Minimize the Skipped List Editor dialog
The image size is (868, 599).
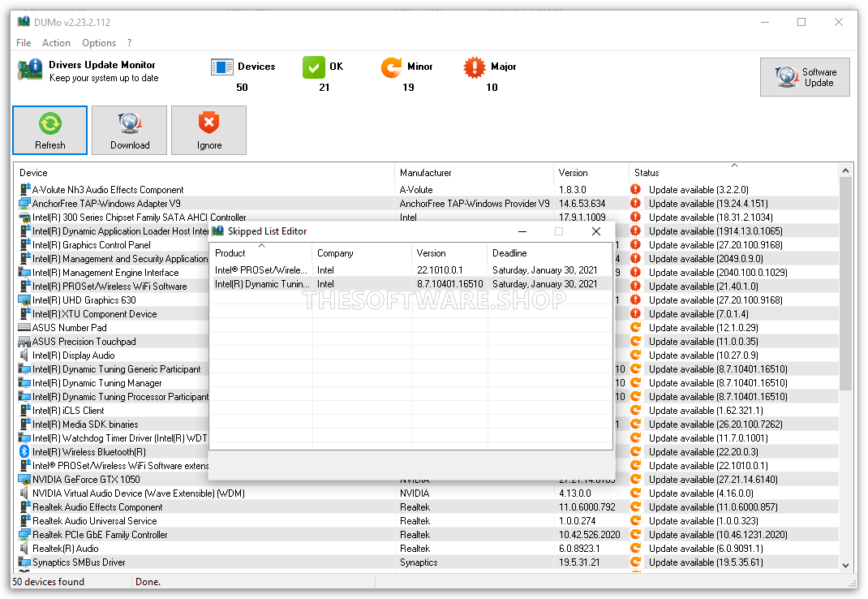[522, 231]
